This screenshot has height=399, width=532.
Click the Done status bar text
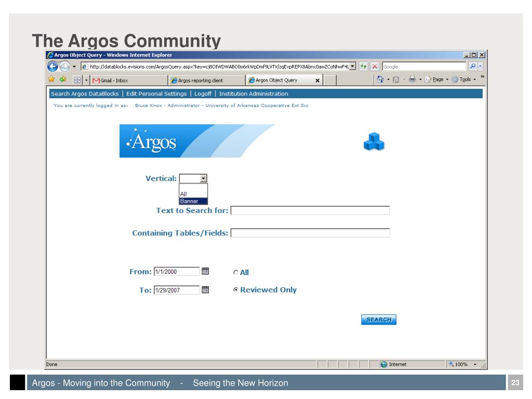tap(52, 364)
